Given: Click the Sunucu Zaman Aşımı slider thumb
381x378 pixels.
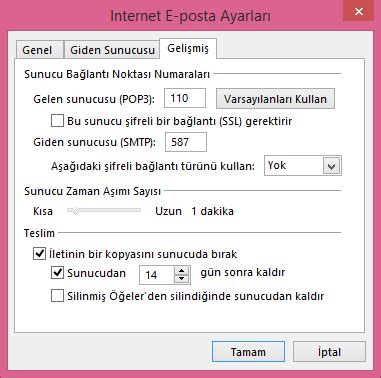Looking at the screenshot, I should click(x=76, y=211).
